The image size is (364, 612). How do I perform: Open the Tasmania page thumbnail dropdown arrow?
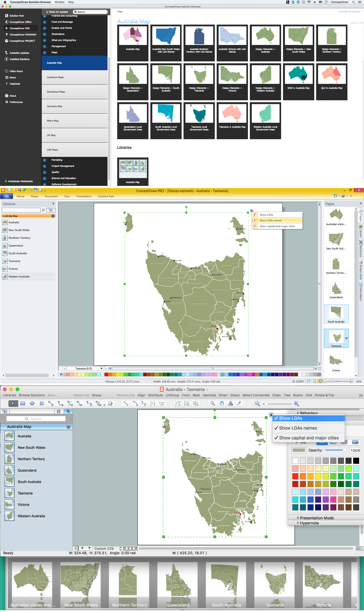tap(346, 338)
